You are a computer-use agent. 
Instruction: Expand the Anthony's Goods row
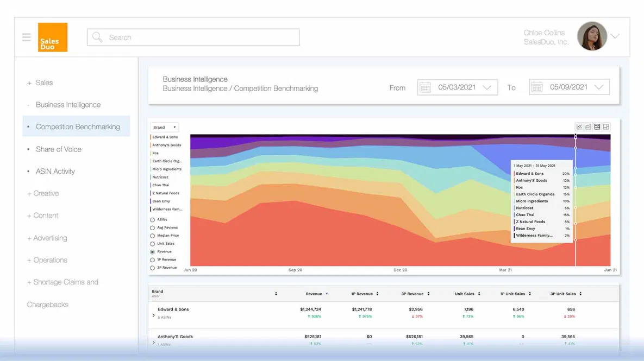click(x=154, y=343)
